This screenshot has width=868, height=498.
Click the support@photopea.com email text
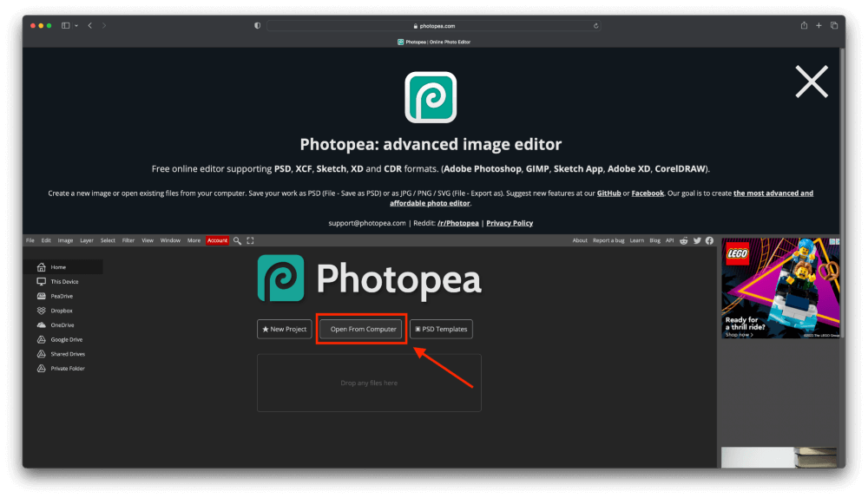click(367, 223)
